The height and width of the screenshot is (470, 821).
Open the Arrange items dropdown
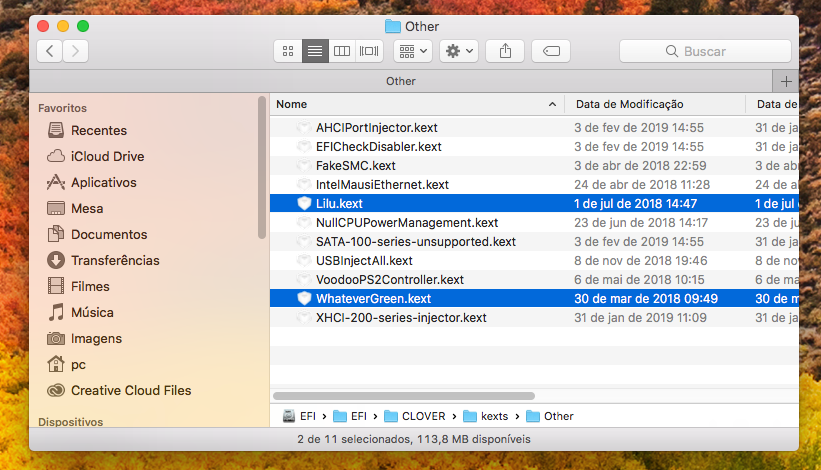[x=412, y=51]
